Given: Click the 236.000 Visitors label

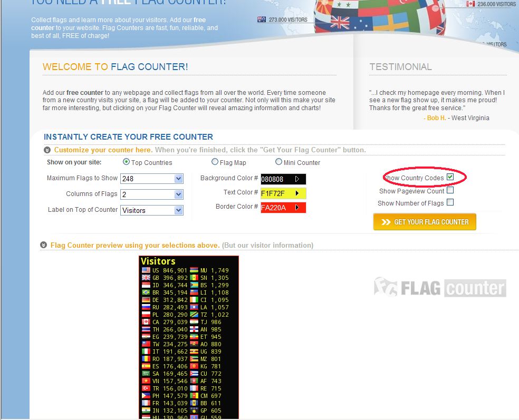Looking at the screenshot, I should (x=496, y=4).
